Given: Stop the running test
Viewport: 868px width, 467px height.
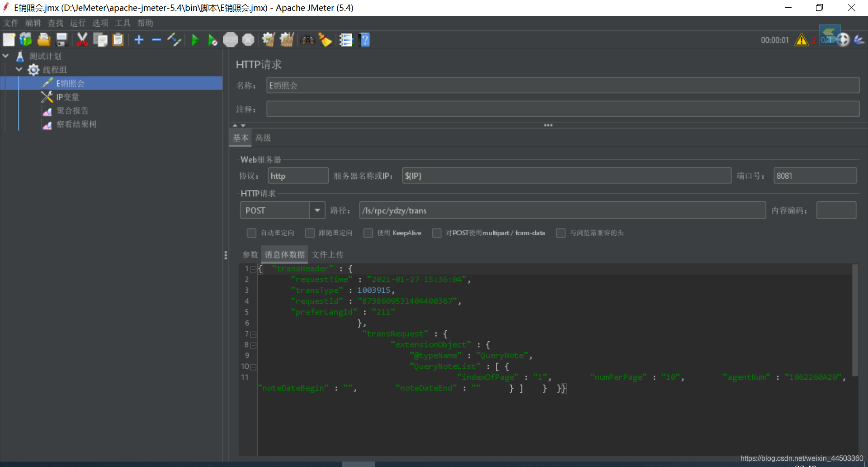Looking at the screenshot, I should [231, 40].
